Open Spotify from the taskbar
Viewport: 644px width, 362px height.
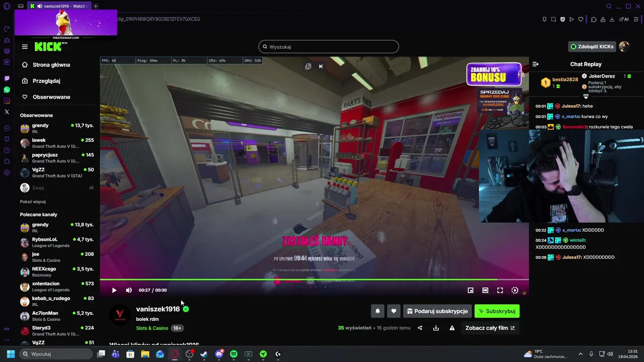[x=233, y=354]
